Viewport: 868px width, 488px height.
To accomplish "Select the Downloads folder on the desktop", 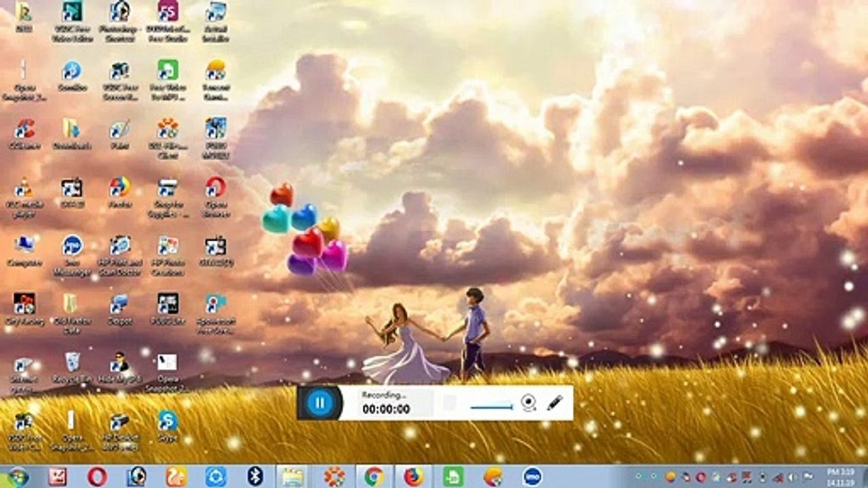I will [72, 134].
